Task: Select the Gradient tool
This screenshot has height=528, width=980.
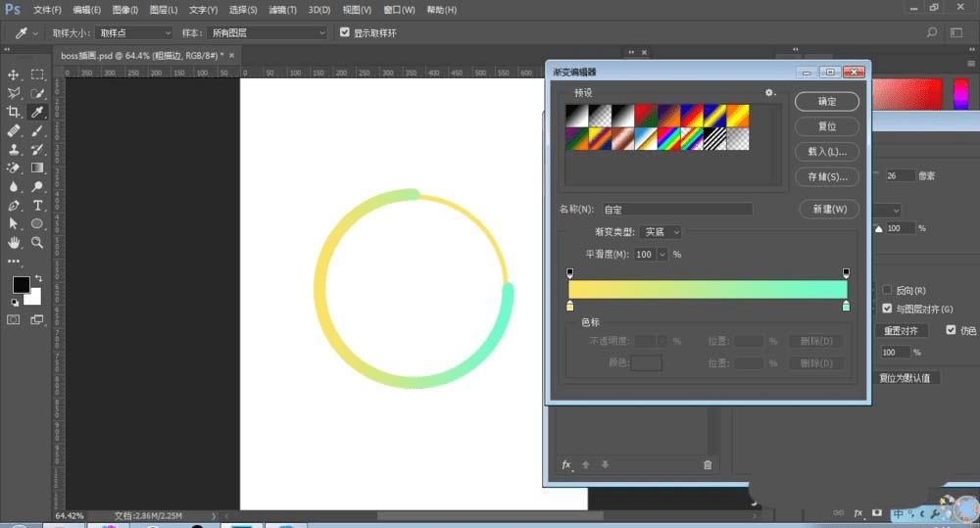Action: [x=38, y=168]
